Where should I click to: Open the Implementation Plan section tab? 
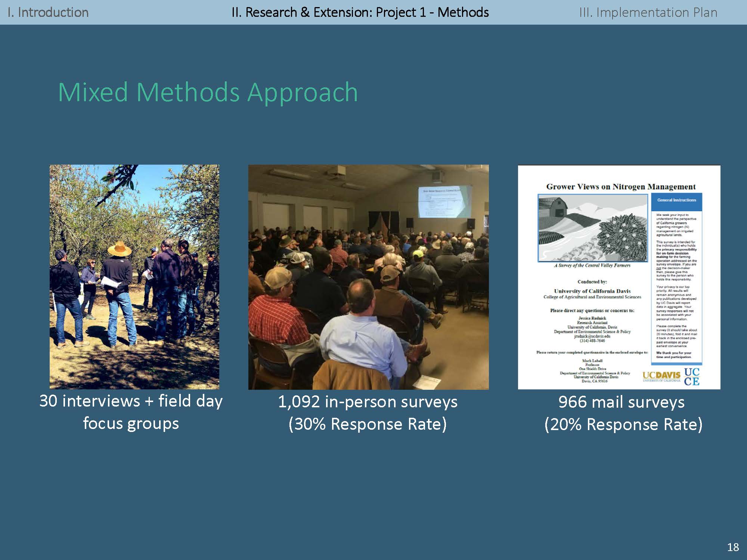pos(648,12)
